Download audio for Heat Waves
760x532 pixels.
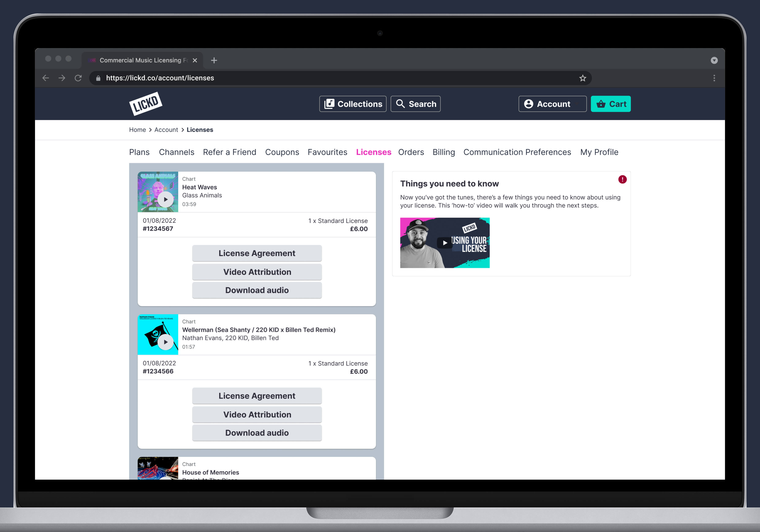click(257, 290)
